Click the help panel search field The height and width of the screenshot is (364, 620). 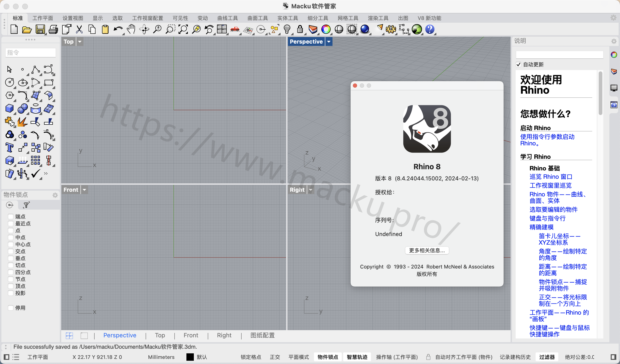point(559,55)
